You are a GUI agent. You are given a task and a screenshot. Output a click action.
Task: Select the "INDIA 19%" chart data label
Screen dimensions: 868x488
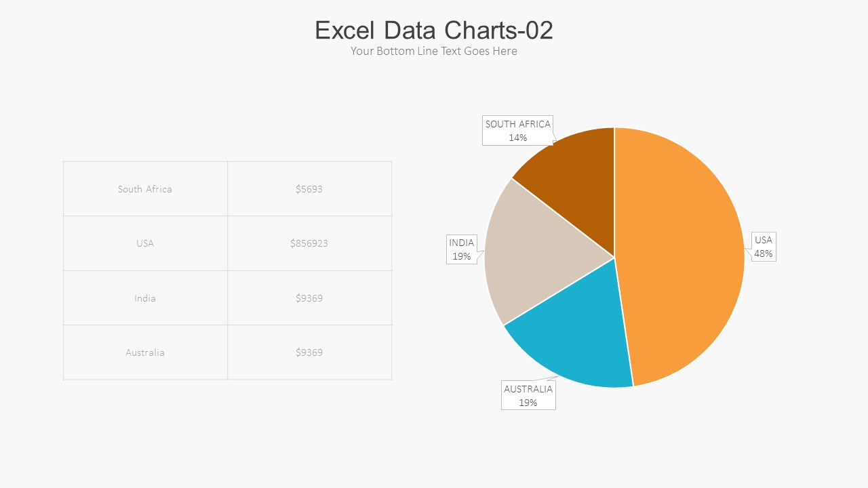click(462, 249)
